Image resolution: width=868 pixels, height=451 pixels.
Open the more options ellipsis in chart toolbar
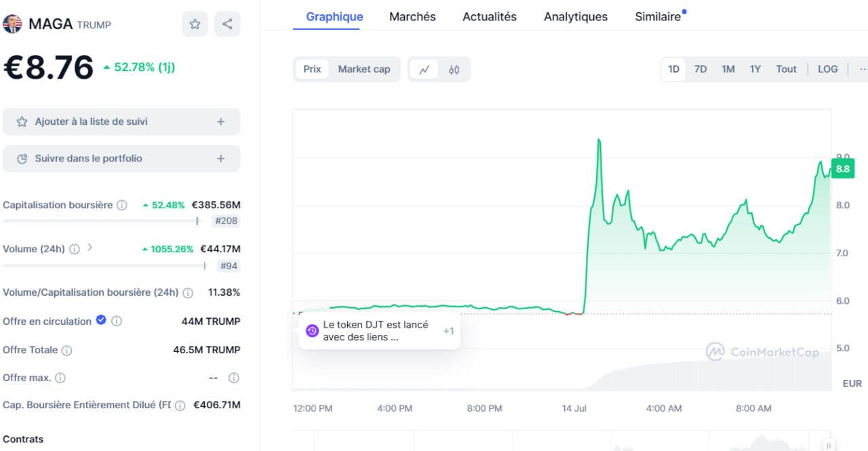863,69
